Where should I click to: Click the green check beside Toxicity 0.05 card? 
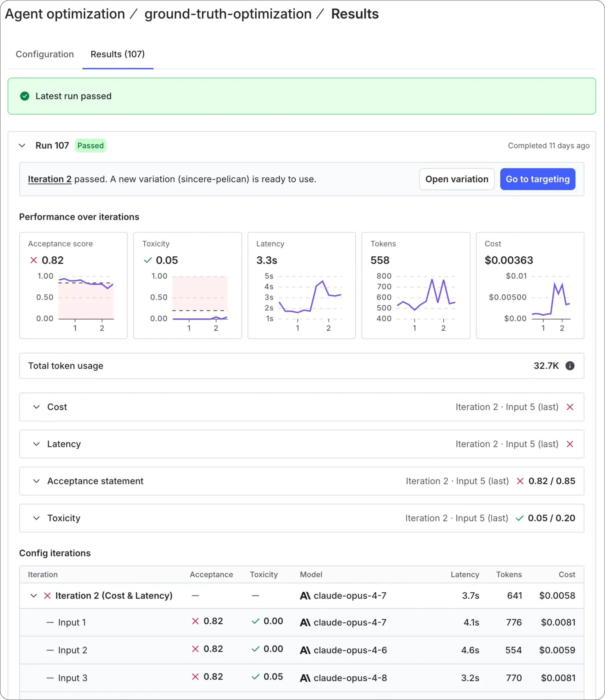click(148, 260)
